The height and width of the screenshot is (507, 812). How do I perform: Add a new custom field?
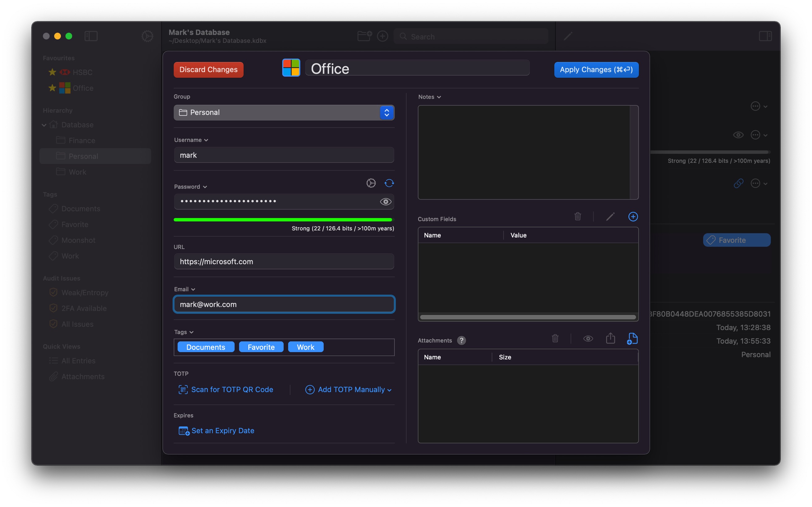click(633, 217)
